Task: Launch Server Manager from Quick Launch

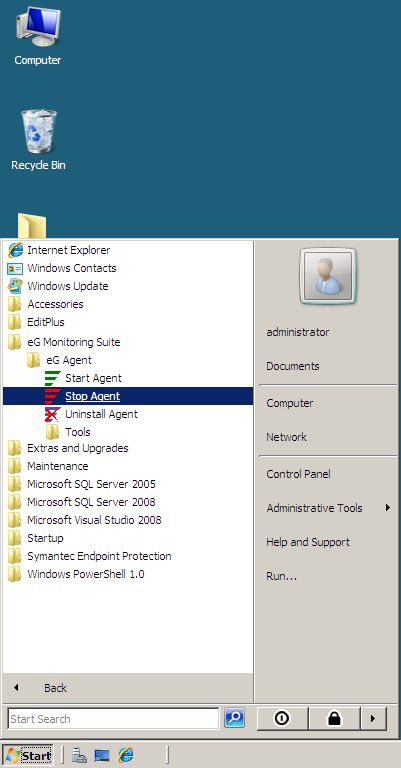Action: point(79,755)
